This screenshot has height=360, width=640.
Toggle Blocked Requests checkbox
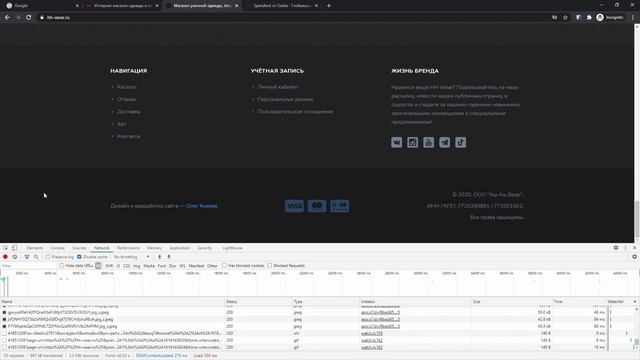[x=270, y=265]
